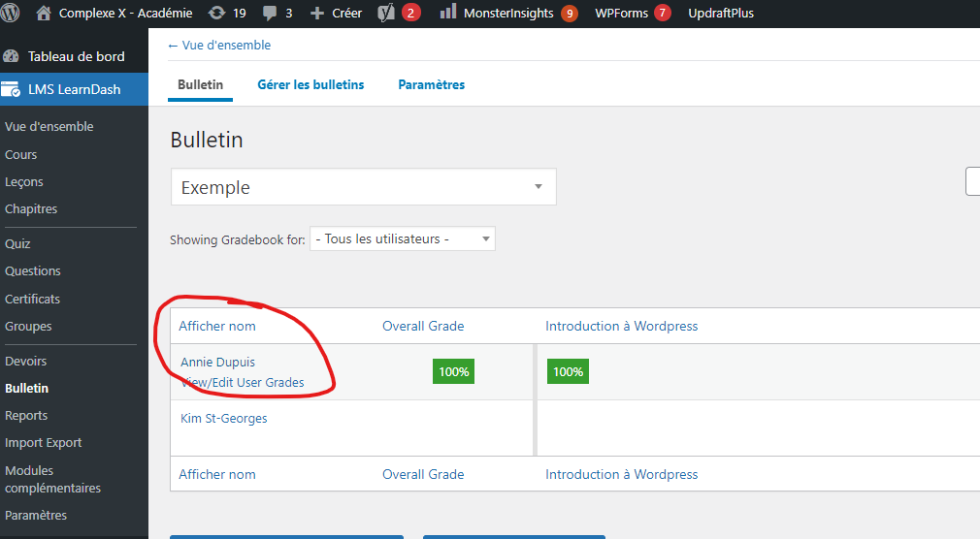Screen dimensions: 980x539
Task: Open Cours in the sidebar
Action: click(21, 154)
